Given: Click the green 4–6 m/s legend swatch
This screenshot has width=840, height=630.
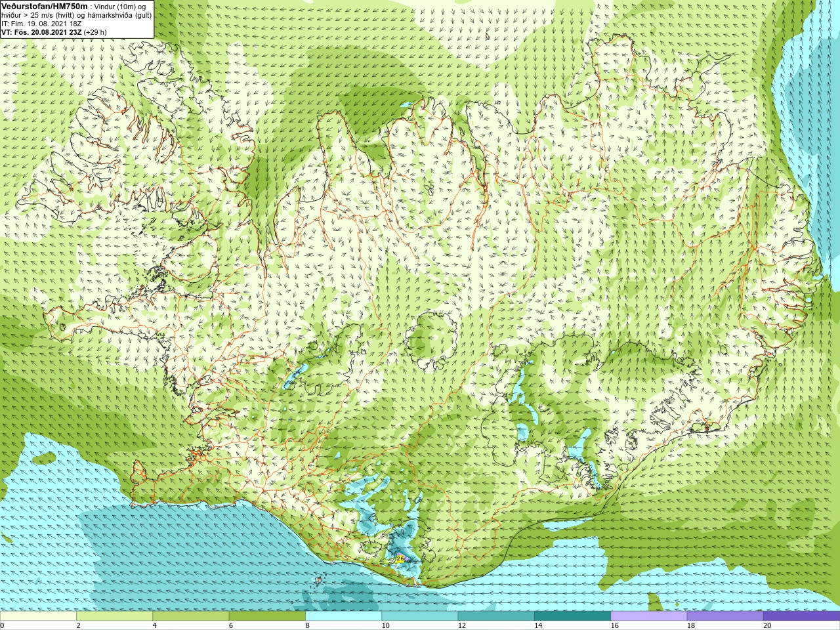Looking at the screenshot, I should point(190,616).
